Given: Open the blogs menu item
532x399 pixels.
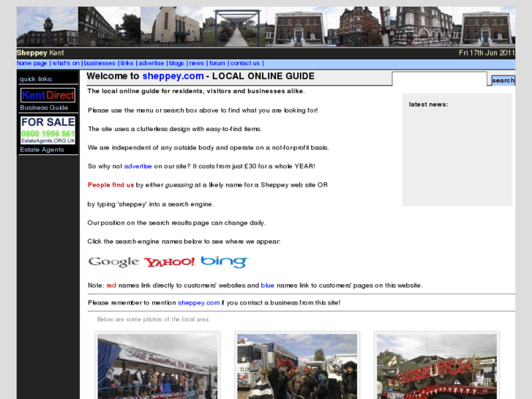Looking at the screenshot, I should click(x=176, y=63).
